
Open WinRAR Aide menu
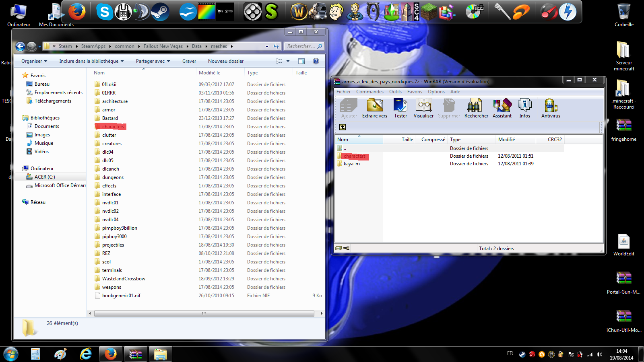pos(455,92)
